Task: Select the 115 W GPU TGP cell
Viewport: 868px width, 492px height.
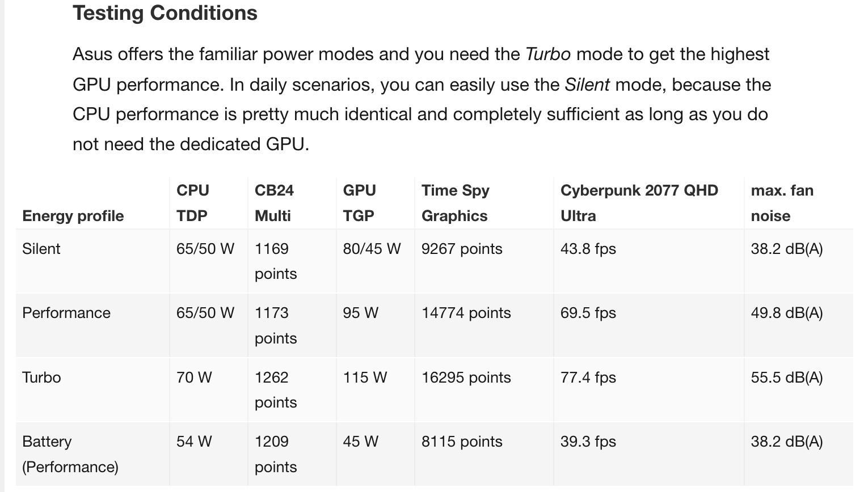Action: (x=365, y=378)
